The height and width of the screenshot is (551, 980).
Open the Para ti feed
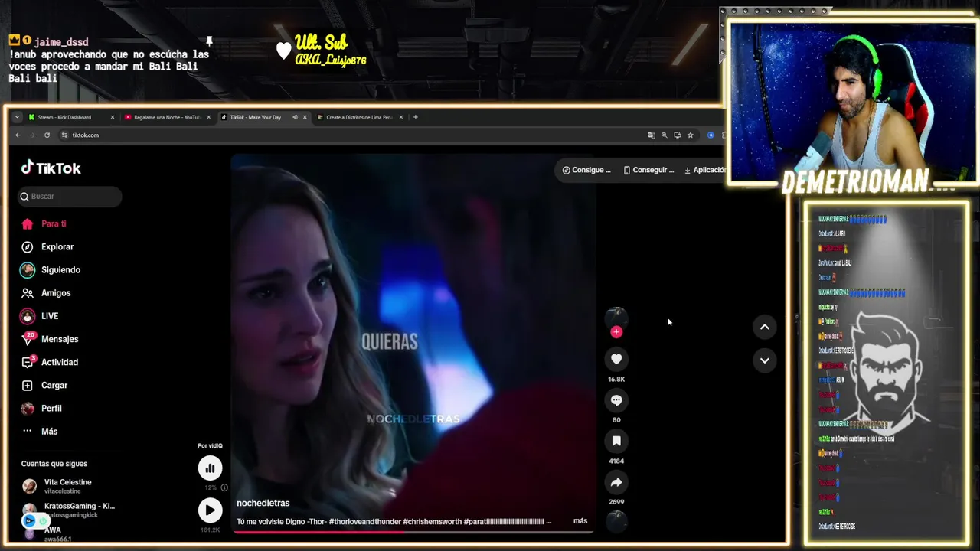coord(54,223)
